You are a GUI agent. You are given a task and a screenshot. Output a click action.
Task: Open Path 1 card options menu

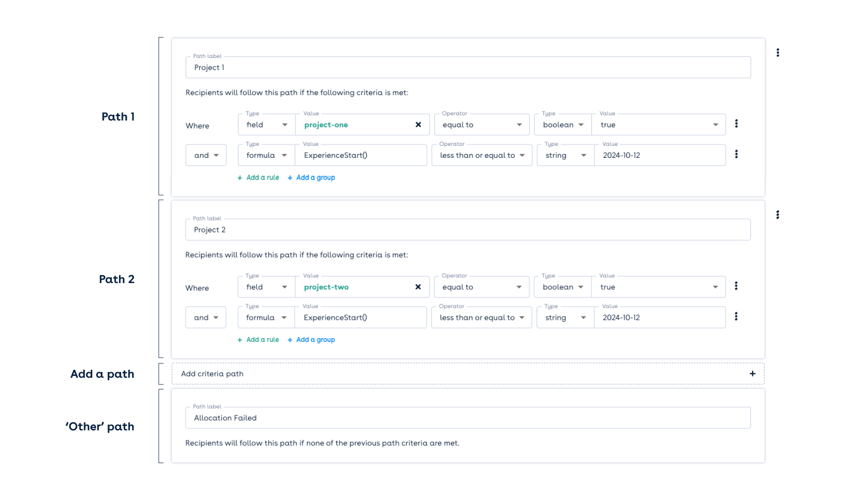tap(778, 53)
